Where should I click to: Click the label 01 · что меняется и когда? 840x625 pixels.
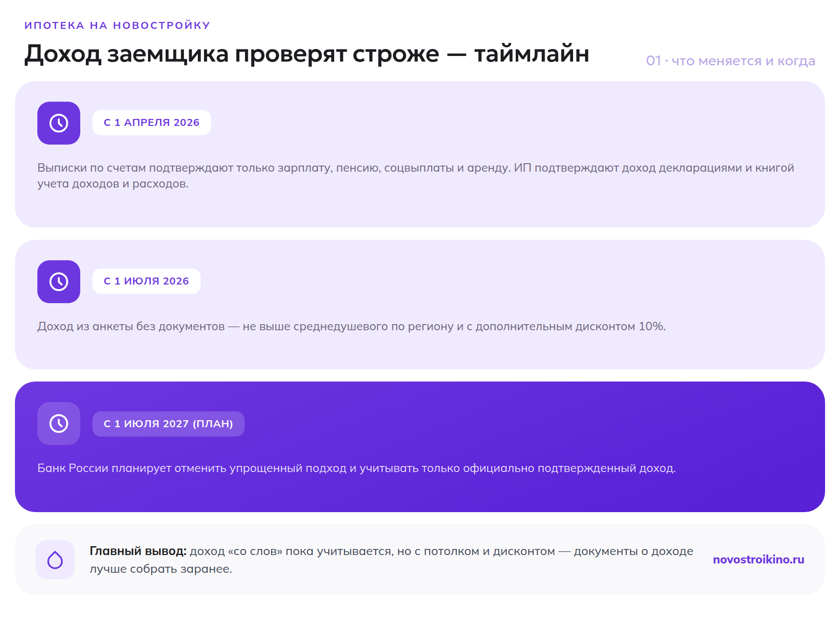tap(730, 61)
